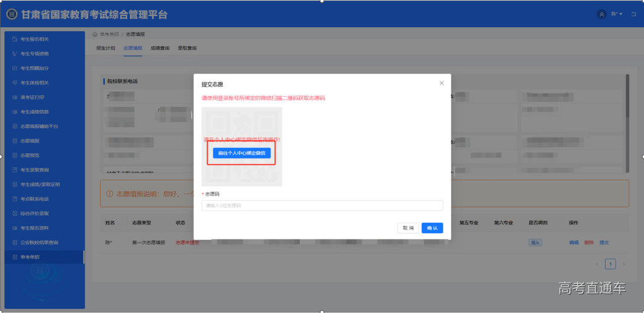
Task: Go to next page with right chevron
Action: [x=624, y=264]
